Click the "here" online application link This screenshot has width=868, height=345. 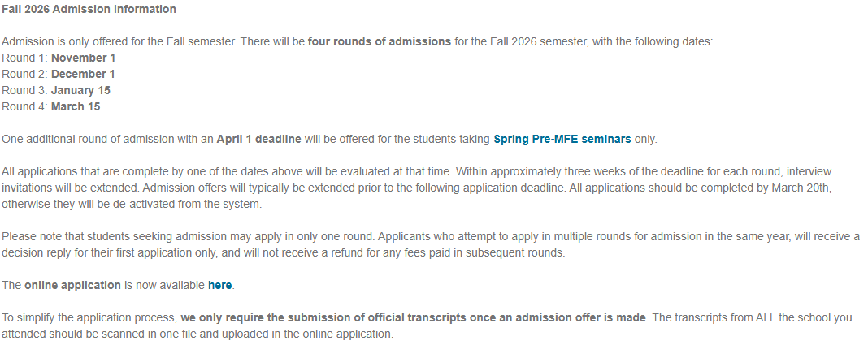[x=219, y=285]
